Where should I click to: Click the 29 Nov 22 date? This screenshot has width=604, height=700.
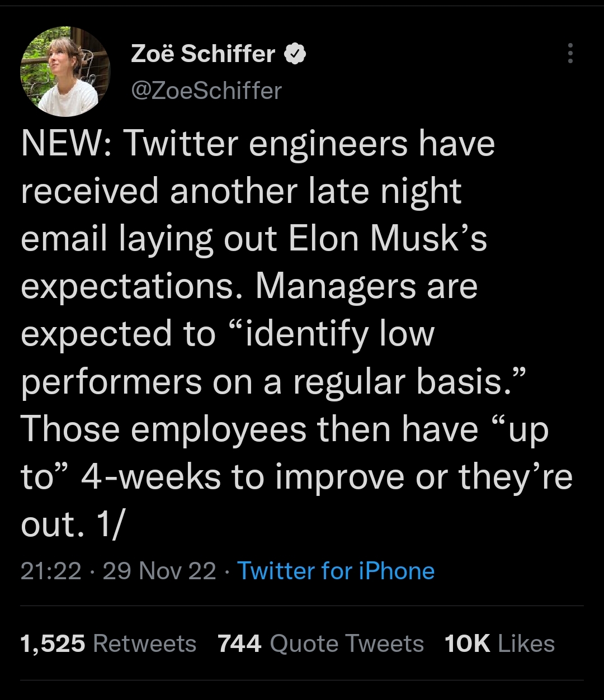159,571
